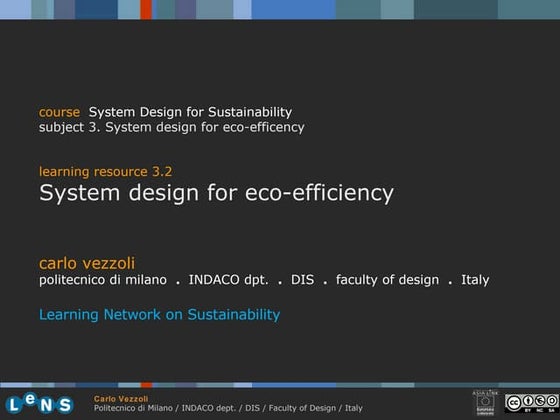Image resolution: width=560 pixels, height=420 pixels.
Task: Click 'DIS' in the affiliation line
Action: pyautogui.click(x=302, y=280)
